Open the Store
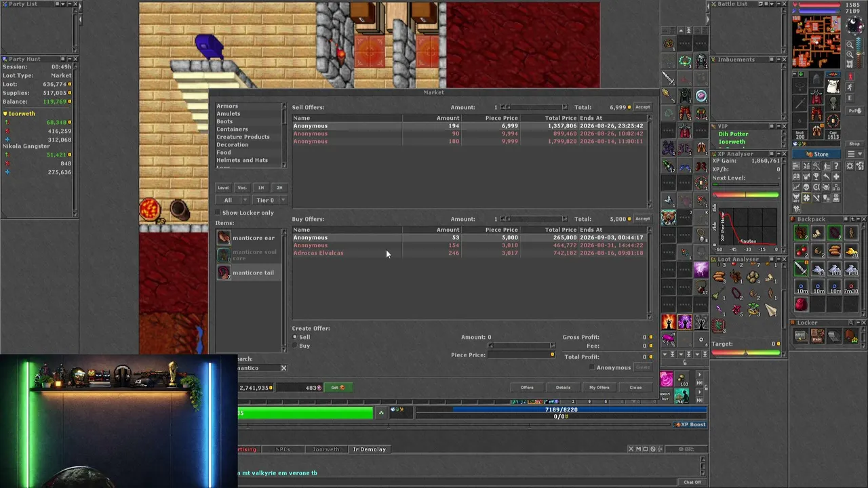Image resolution: width=868 pixels, height=488 pixels. (x=817, y=154)
